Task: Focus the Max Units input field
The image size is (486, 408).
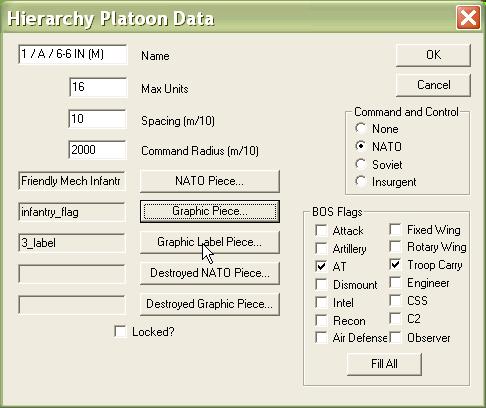Action: coord(98,87)
